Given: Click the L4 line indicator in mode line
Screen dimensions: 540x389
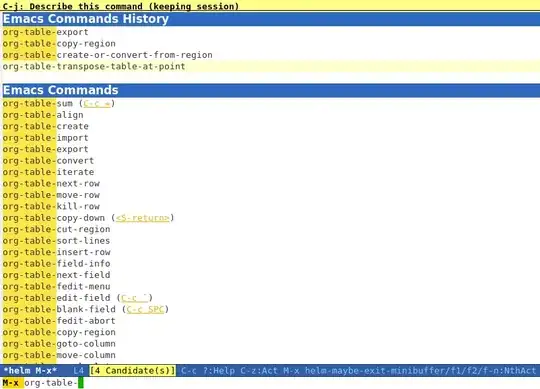Looking at the screenshot, I should click(x=79, y=370).
